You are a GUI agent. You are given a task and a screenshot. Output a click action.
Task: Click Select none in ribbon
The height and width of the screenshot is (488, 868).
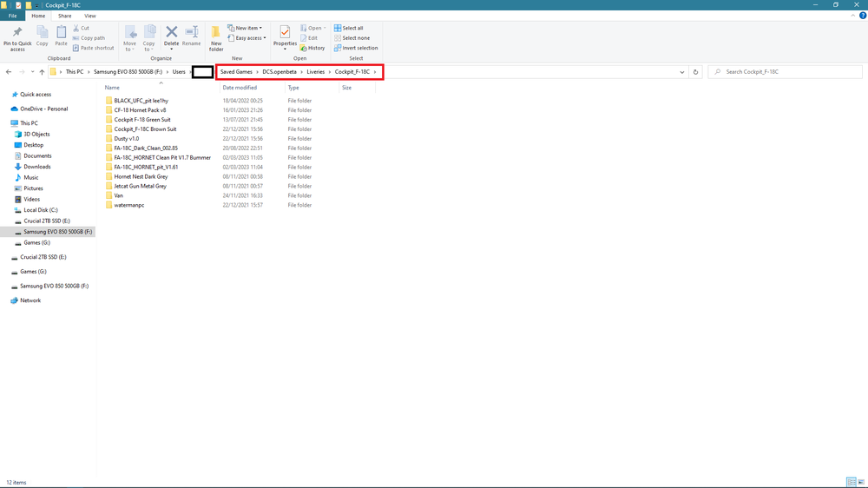pyautogui.click(x=352, y=38)
